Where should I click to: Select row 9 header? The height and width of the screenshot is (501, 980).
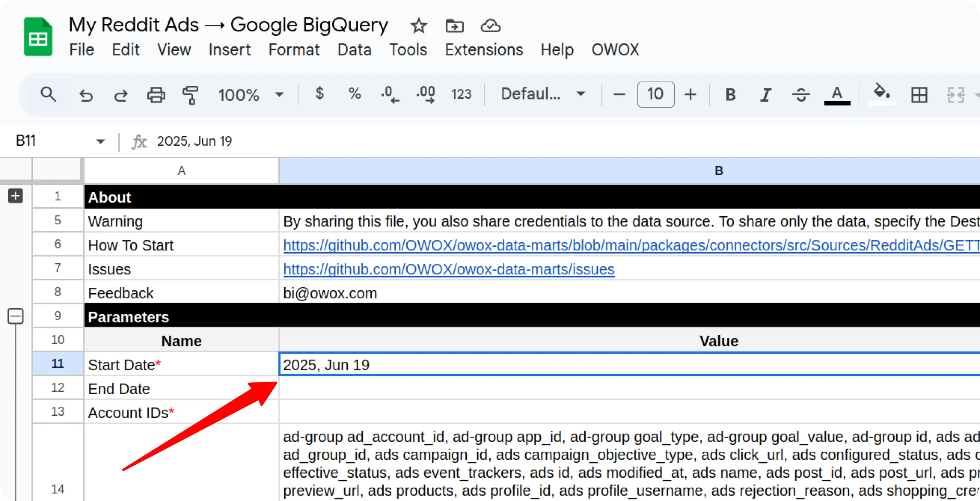click(x=58, y=316)
